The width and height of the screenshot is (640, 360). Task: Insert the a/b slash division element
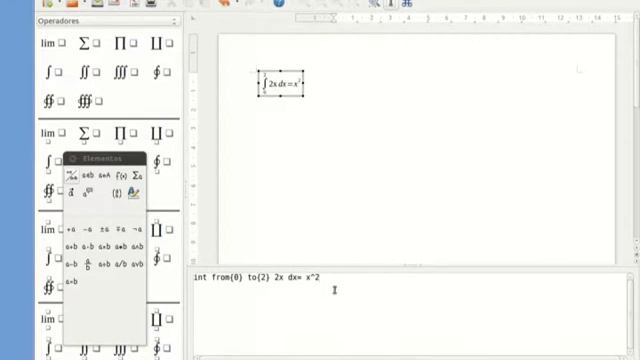(121, 264)
